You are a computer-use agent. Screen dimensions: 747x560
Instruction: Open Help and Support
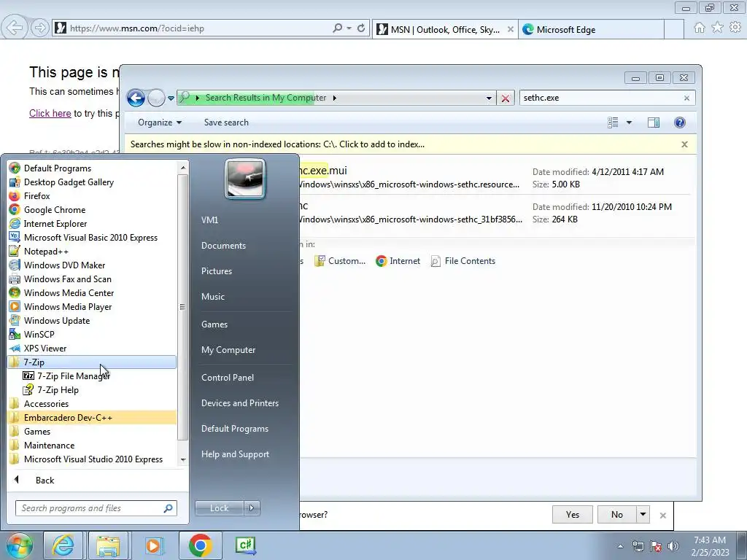tap(235, 454)
